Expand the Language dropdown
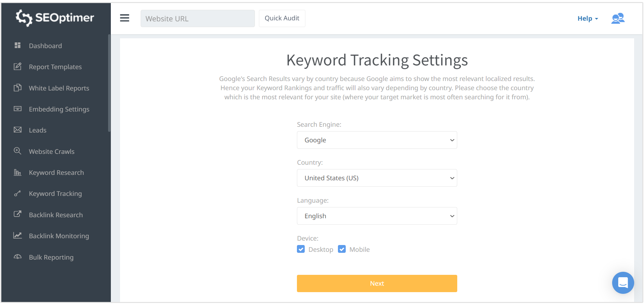The width and height of the screenshot is (644, 305). pos(377,216)
